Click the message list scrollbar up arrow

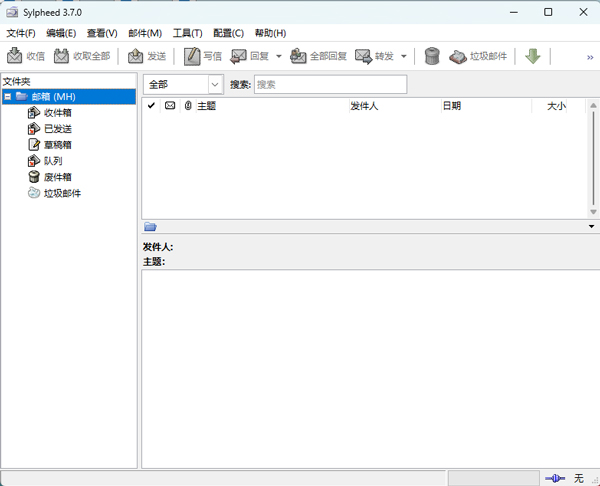pos(593,105)
